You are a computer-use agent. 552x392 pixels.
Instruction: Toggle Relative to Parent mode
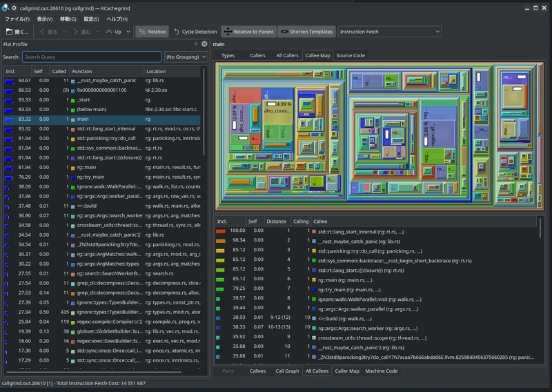tap(248, 32)
